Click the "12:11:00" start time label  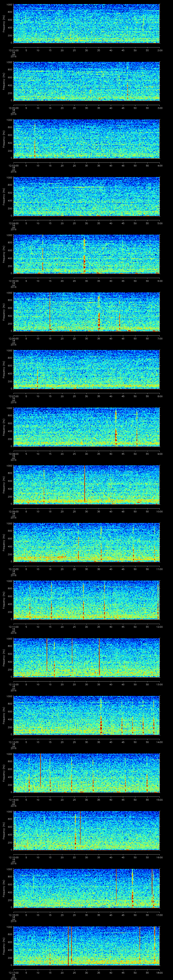point(13,627)
